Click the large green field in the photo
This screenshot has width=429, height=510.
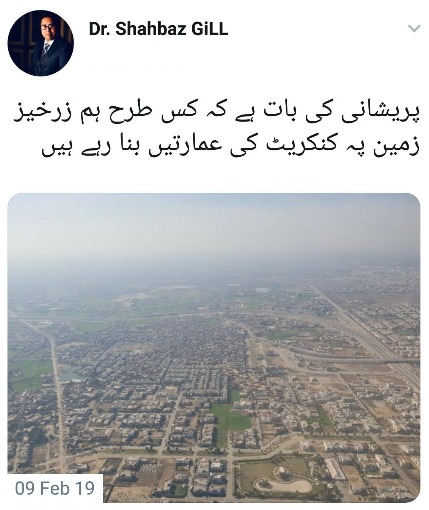(x=232, y=417)
